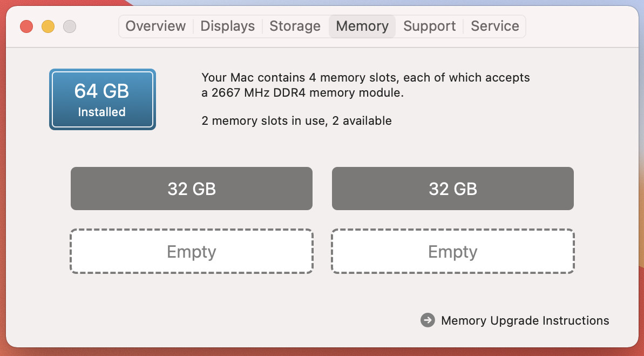Click the right Empty memory slot
Viewport: 644px width, 356px height.
coord(452,251)
